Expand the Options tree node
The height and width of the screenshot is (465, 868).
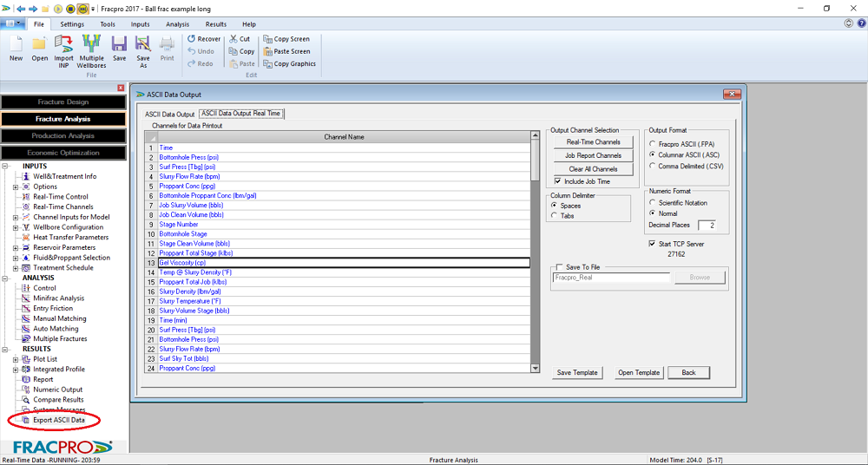pos(16,187)
